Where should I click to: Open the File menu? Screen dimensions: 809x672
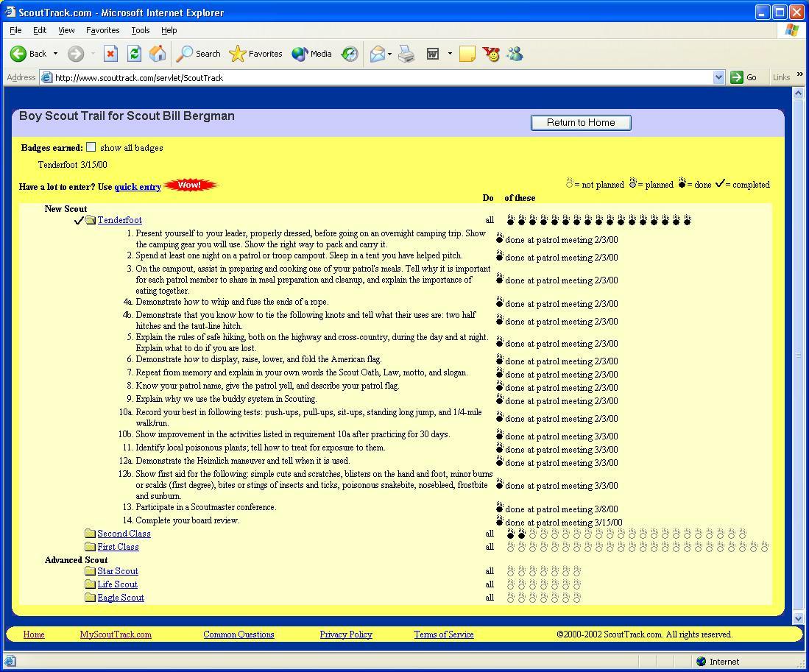point(15,30)
